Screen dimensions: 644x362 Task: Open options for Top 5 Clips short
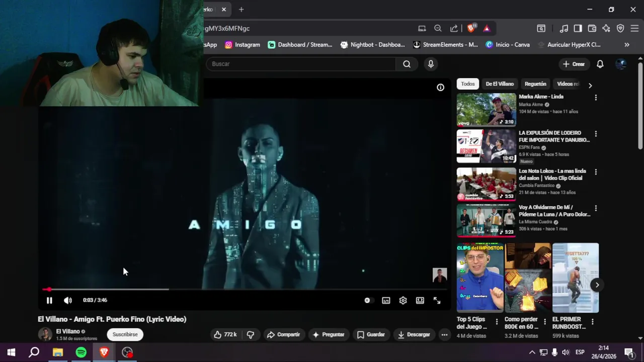coord(497,322)
